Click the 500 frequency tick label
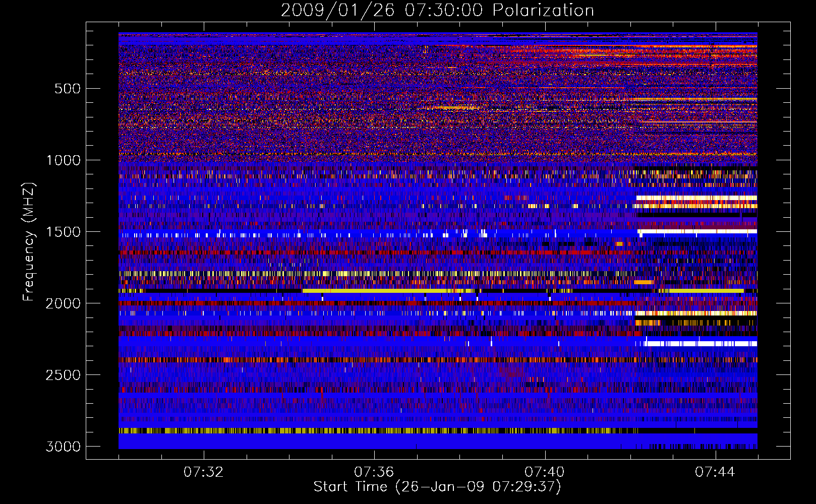 coord(67,89)
